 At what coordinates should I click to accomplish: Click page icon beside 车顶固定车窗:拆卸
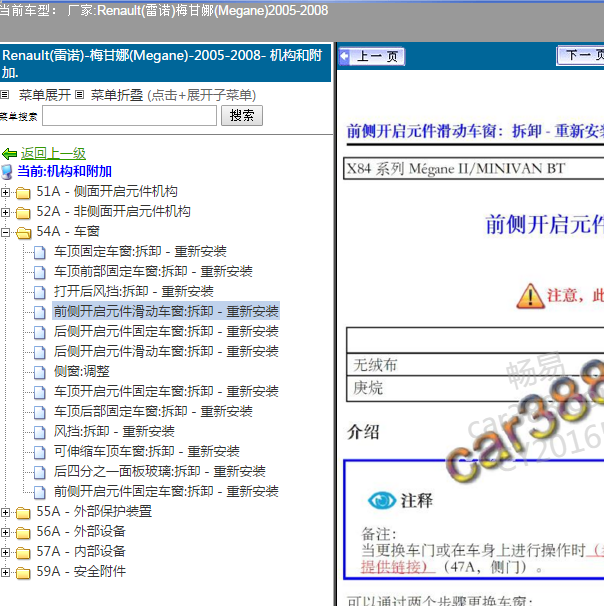point(39,252)
